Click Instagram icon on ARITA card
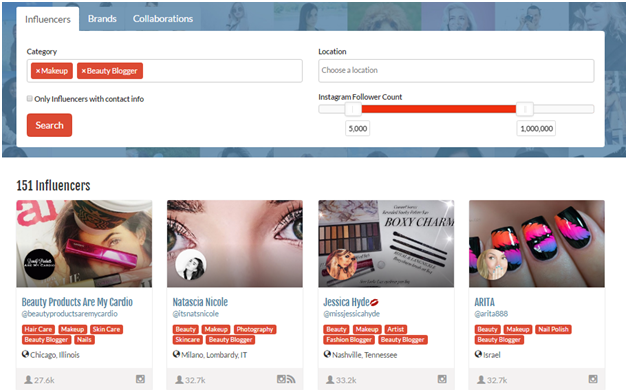The image size is (628, 392). (x=593, y=379)
